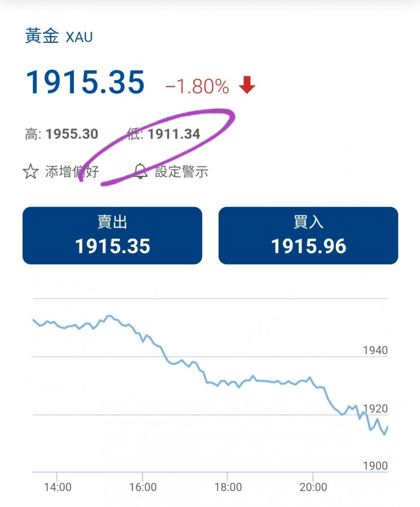Click the −1.80% change percentage
420x507 pixels.
pos(197,87)
